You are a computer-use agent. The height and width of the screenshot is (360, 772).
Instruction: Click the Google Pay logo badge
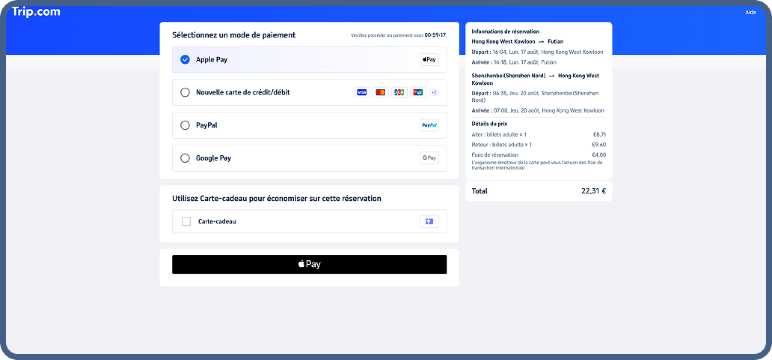[429, 158]
